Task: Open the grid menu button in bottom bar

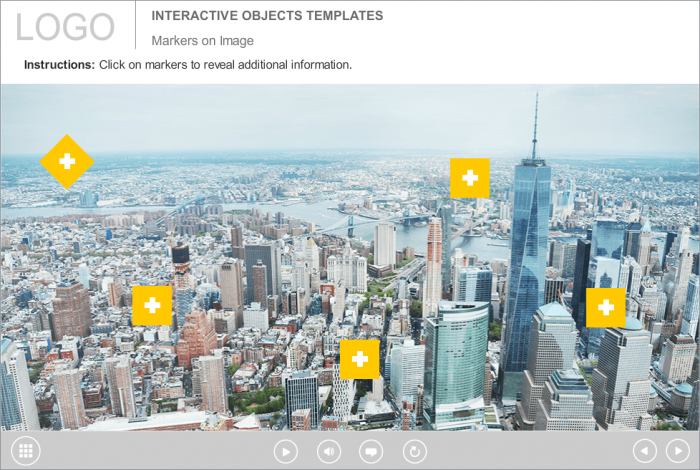Action: click(x=26, y=451)
